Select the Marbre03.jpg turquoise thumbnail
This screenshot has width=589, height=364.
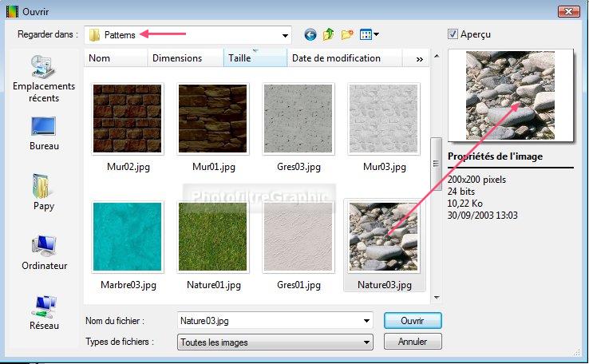click(128, 236)
